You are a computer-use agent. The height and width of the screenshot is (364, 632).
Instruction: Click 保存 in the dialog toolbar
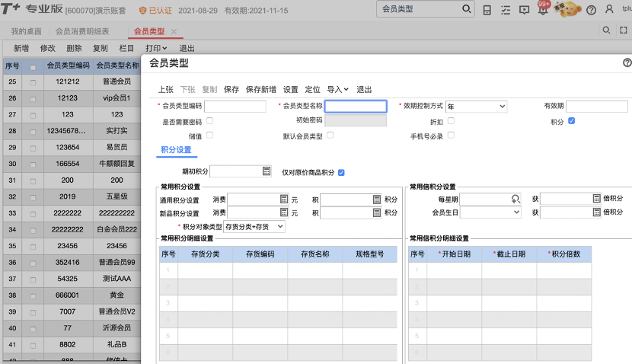pyautogui.click(x=231, y=90)
